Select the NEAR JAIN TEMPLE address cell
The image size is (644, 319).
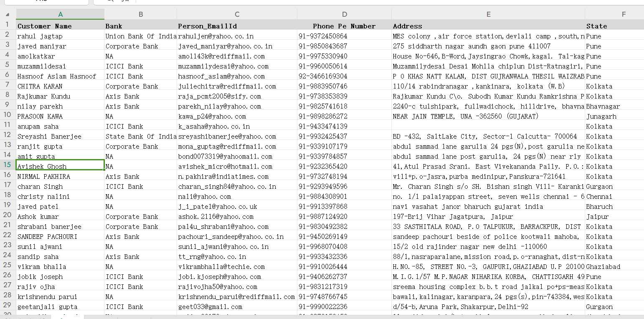(488, 116)
